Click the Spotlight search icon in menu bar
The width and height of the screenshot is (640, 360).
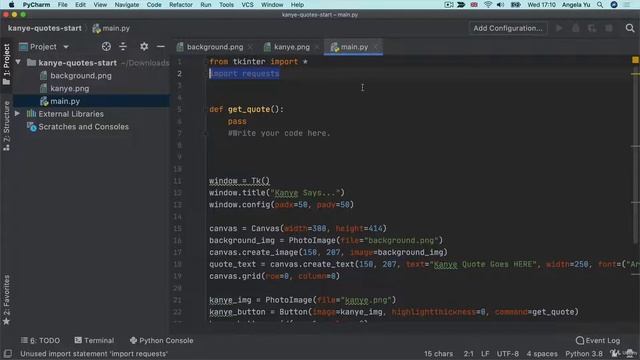click(x=600, y=4)
